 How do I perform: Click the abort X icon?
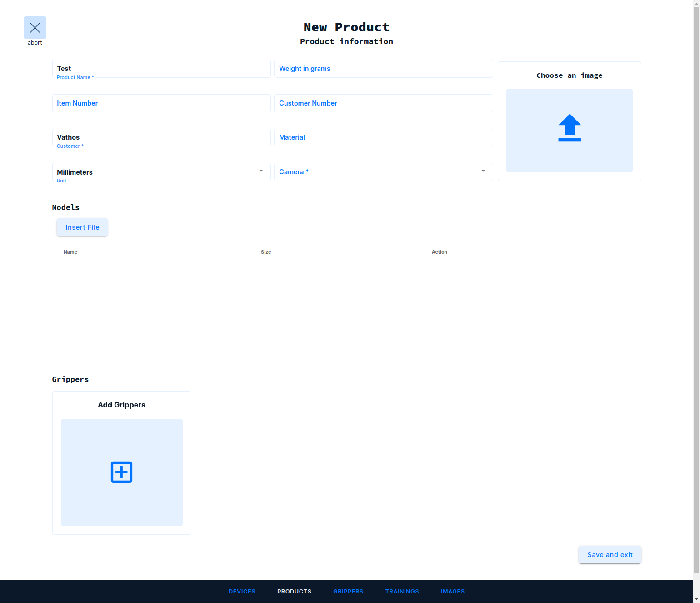coord(35,28)
